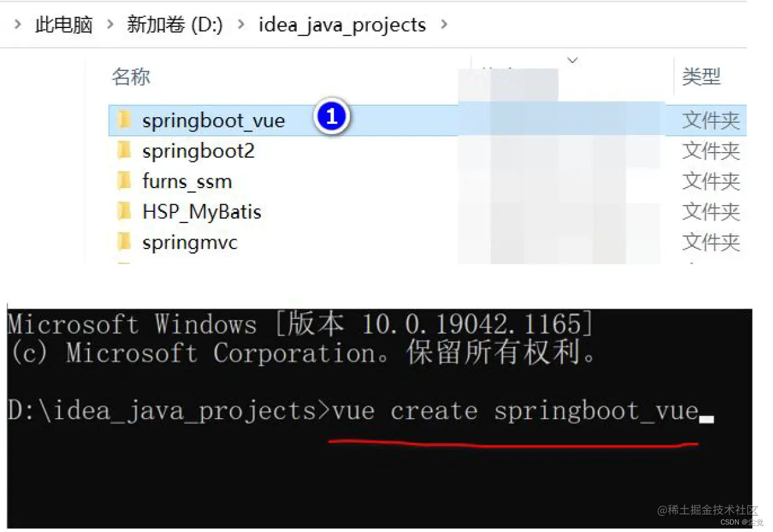
Task: Select the HSP_MyBatis folder name
Action: [x=201, y=212]
